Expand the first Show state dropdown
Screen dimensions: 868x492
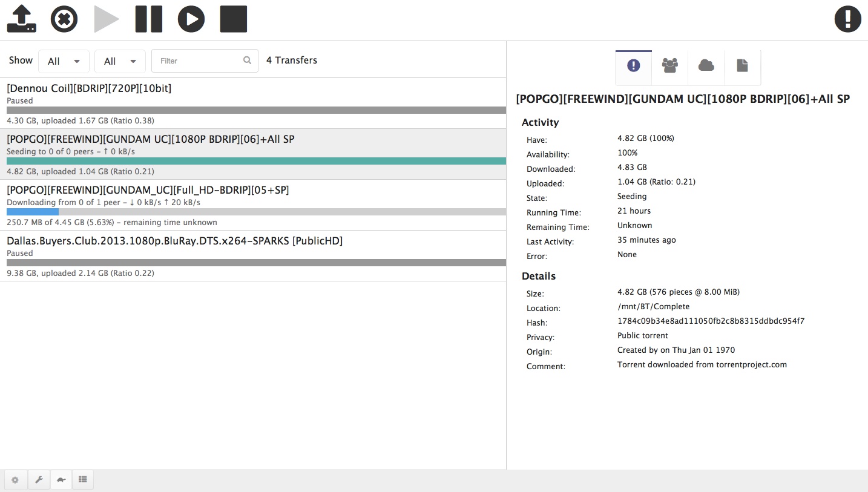click(64, 61)
